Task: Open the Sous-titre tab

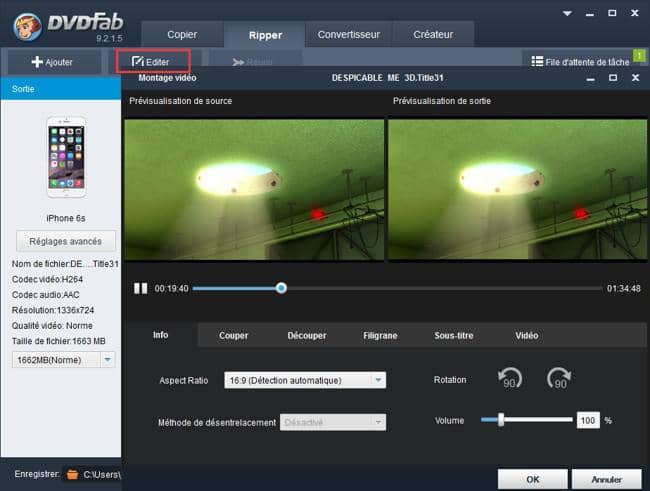Action: click(x=454, y=335)
